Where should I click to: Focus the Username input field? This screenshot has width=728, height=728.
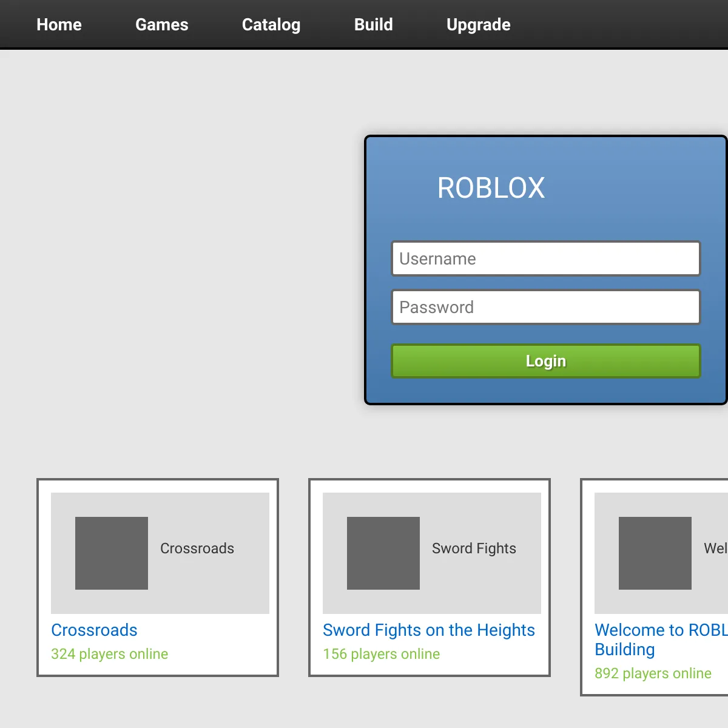[546, 258]
